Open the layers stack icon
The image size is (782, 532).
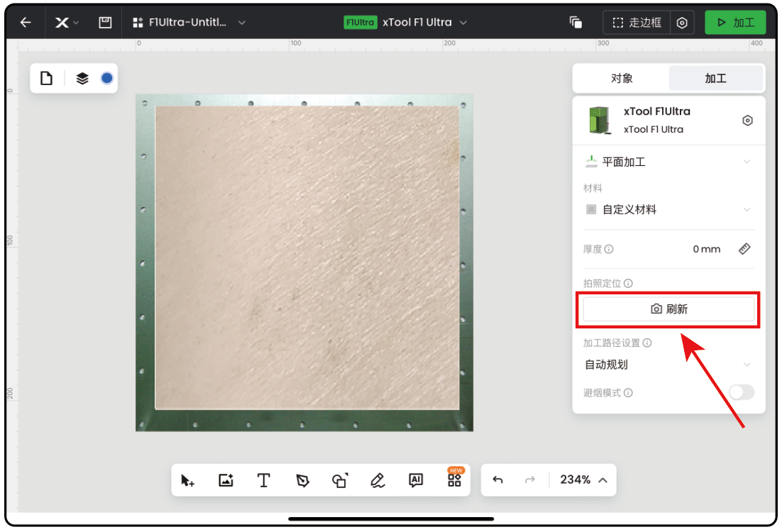(82, 78)
